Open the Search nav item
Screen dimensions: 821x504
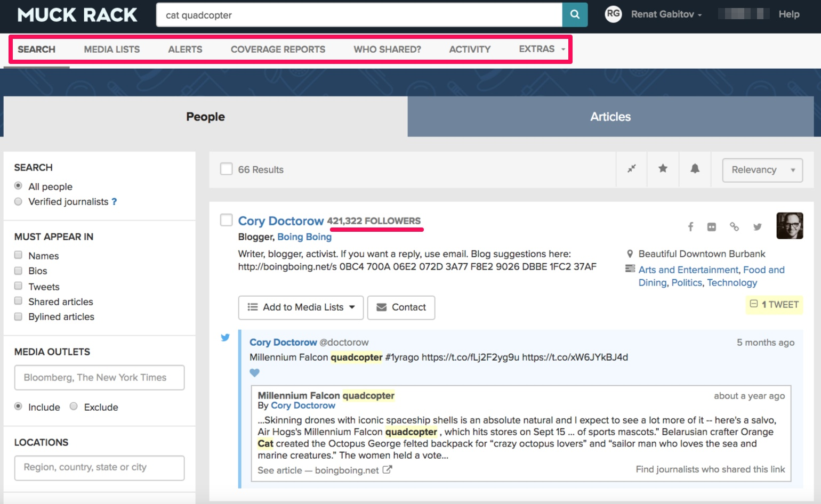pos(36,49)
